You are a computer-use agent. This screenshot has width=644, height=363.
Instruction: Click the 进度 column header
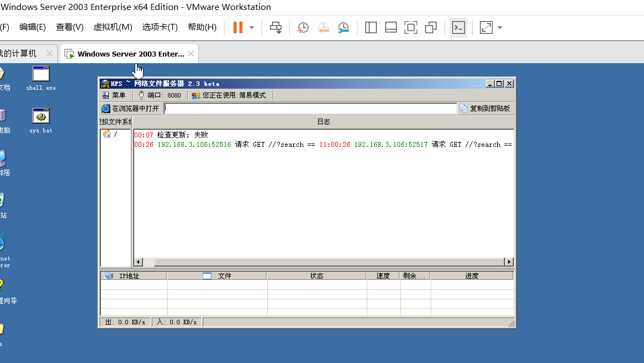(472, 276)
